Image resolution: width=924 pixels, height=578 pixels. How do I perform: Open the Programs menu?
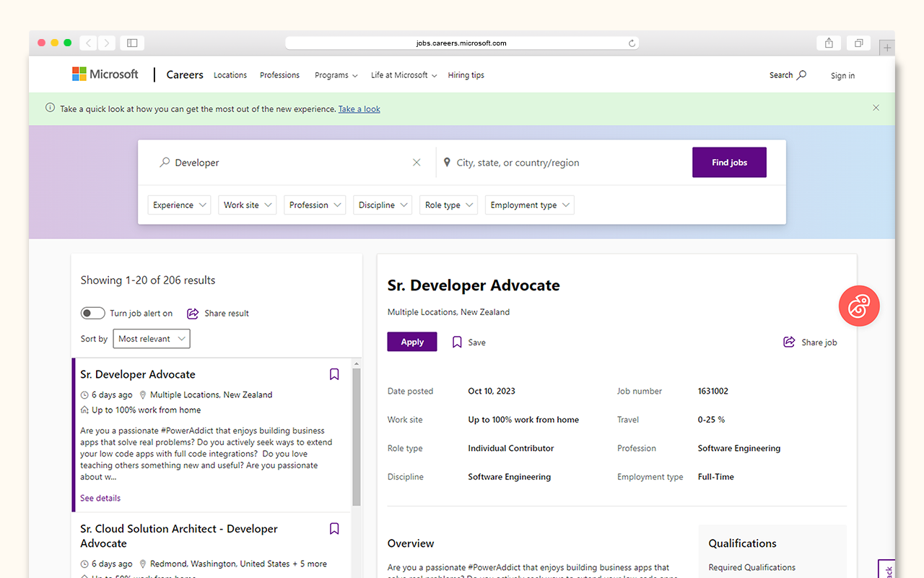click(336, 75)
